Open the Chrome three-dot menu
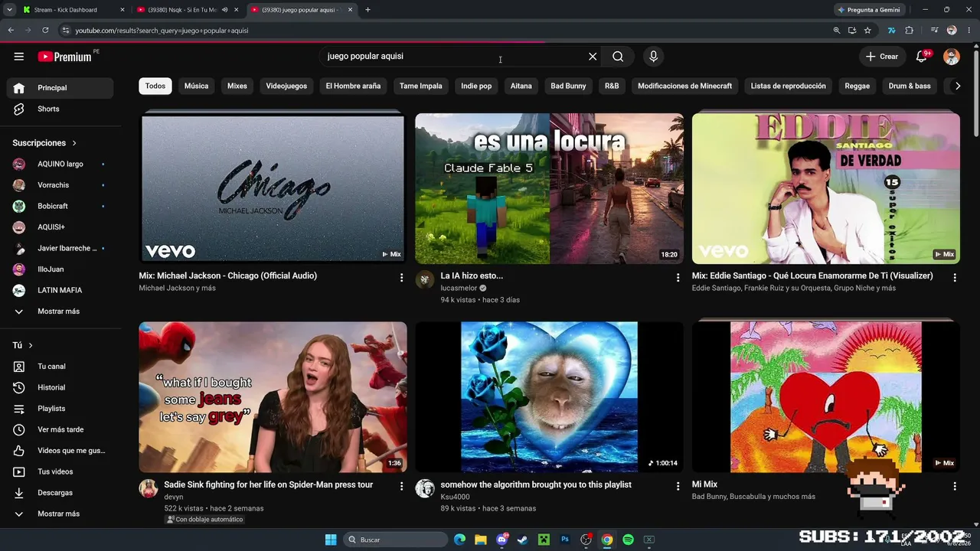The width and height of the screenshot is (980, 551). (969, 31)
